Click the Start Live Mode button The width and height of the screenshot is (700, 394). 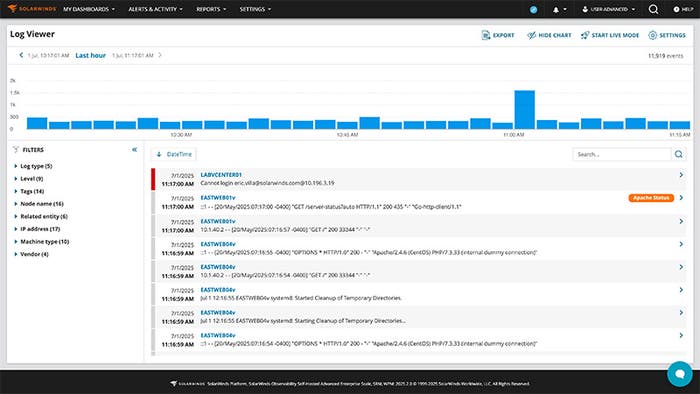click(x=610, y=35)
